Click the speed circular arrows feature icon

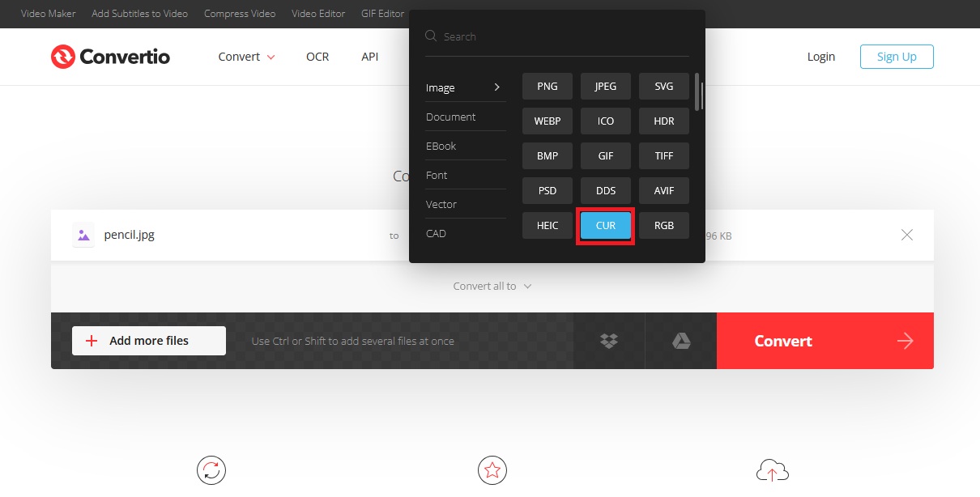(211, 470)
